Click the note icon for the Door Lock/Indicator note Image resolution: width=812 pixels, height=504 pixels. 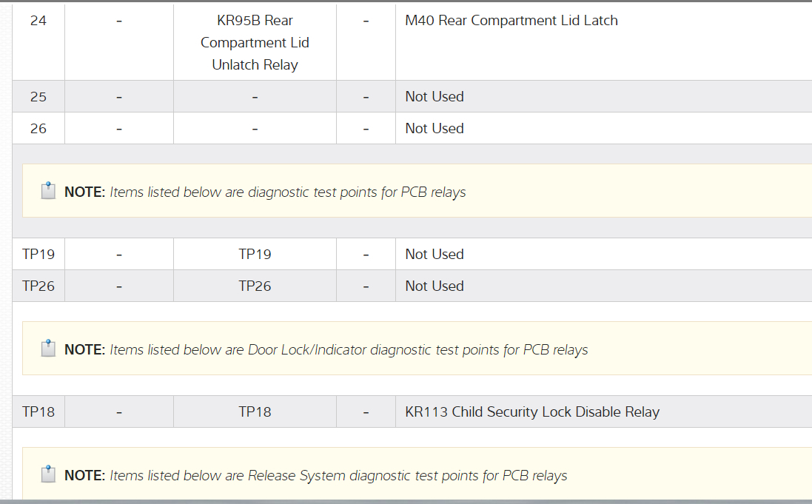(x=48, y=349)
